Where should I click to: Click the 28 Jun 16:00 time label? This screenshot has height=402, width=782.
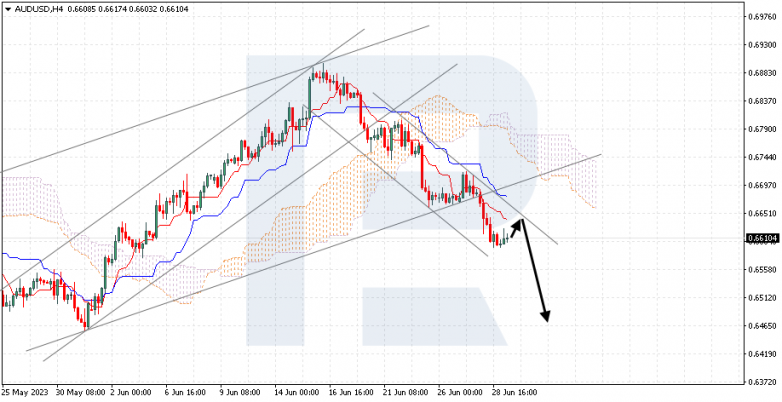514,393
